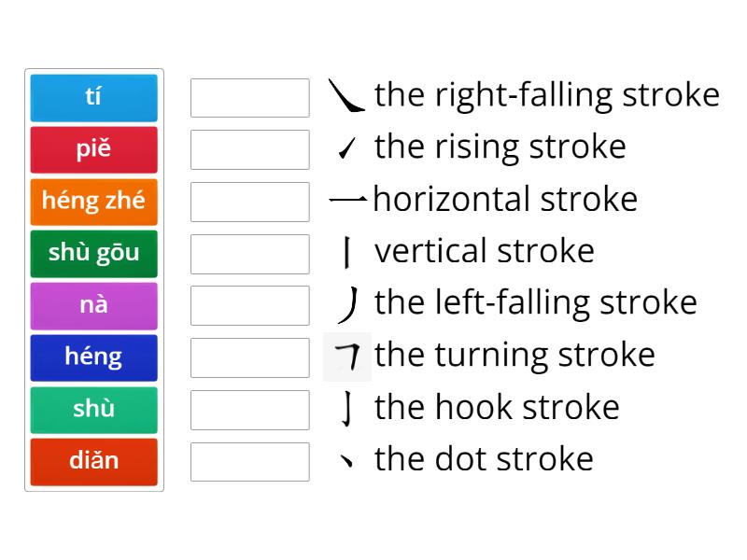This screenshot has height=560, width=747.
Task: Click the green shù gōu tile
Action: click(x=93, y=253)
